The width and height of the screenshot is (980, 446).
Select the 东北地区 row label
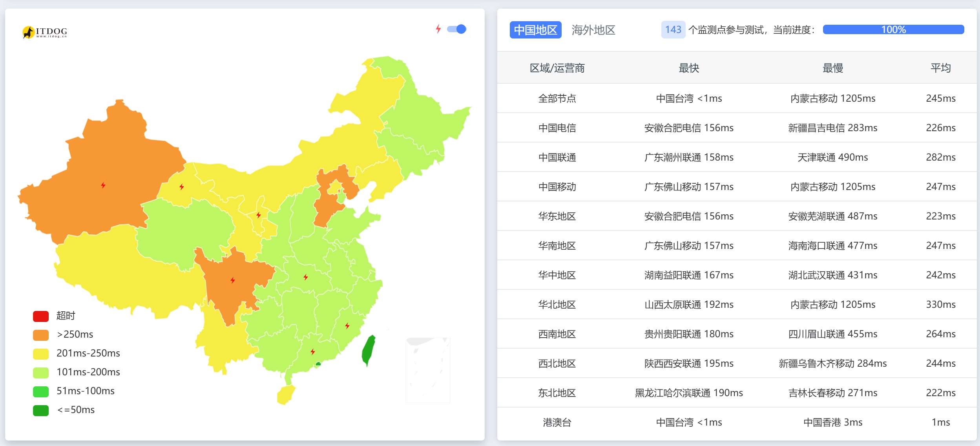(x=557, y=393)
